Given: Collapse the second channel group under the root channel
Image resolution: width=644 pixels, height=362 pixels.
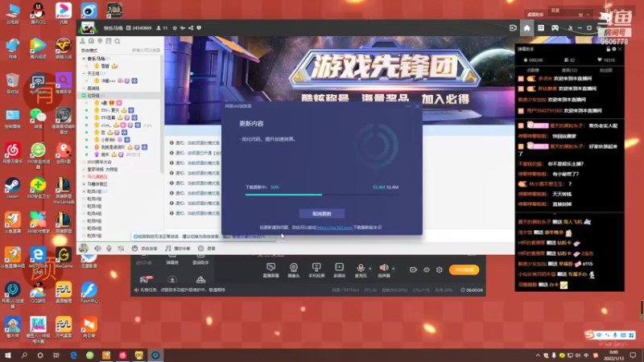Looking at the screenshot, I should point(85,73).
